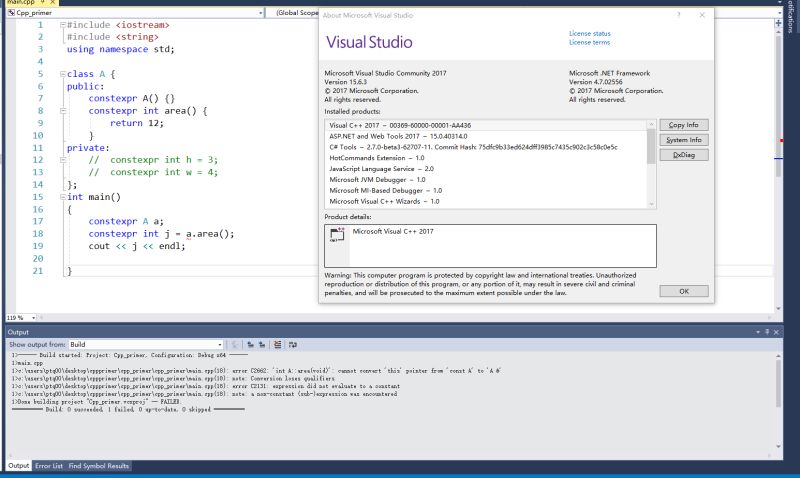Click 'Build: 0 succeeded, 1 failed' summary line

[x=129, y=409]
